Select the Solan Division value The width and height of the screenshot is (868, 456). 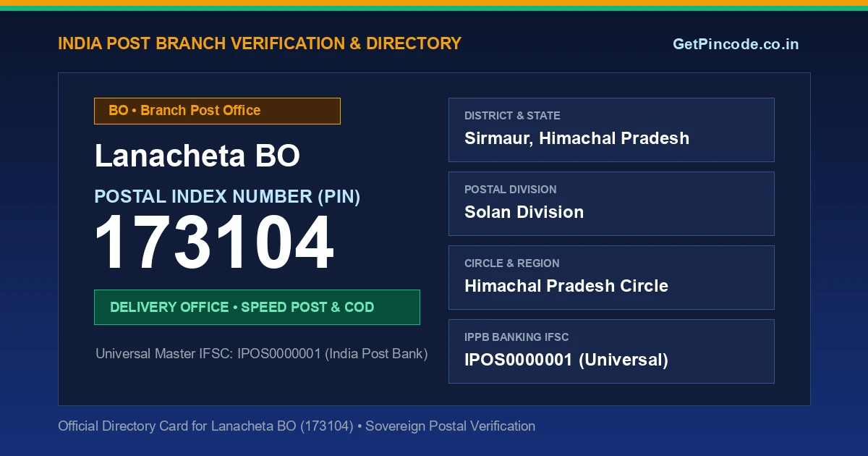tap(524, 212)
